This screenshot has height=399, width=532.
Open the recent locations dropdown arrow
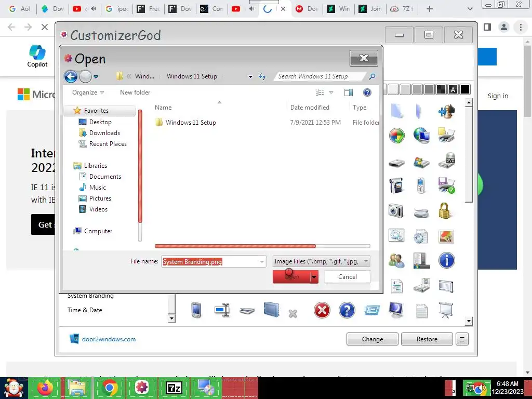click(96, 77)
